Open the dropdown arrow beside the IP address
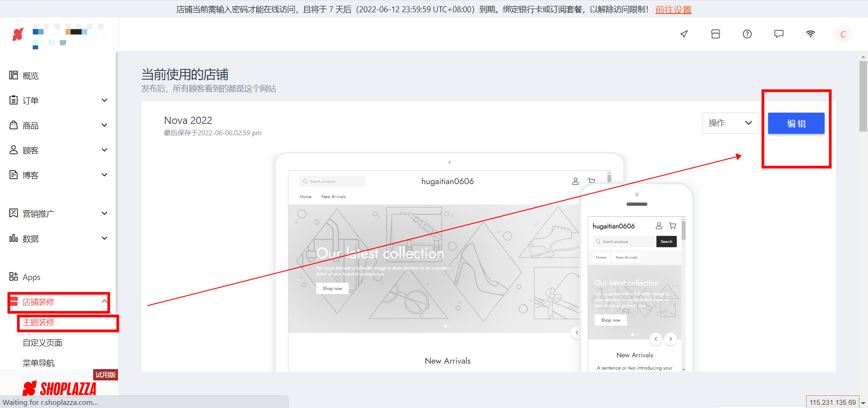 click(863, 403)
